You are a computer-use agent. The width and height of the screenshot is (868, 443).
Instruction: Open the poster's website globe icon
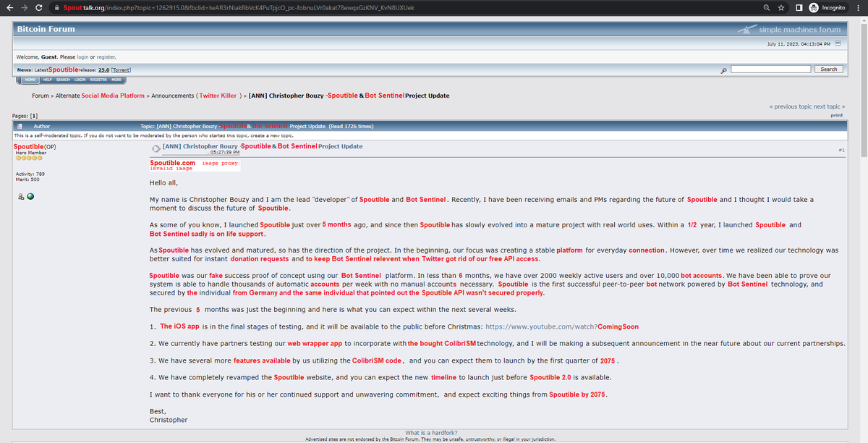coord(30,196)
